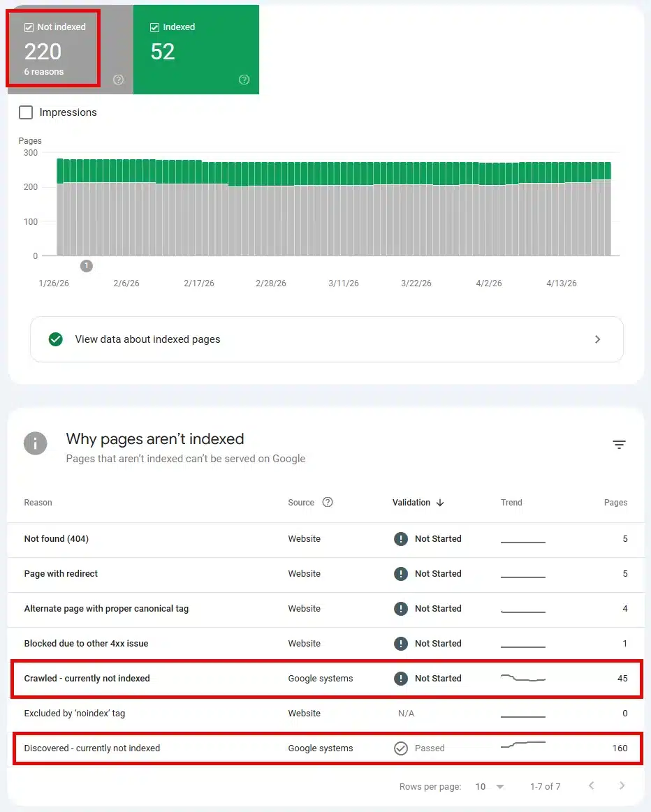Click Passed text in Discovered row
Viewport: 651px width, 812px height.
(430, 748)
